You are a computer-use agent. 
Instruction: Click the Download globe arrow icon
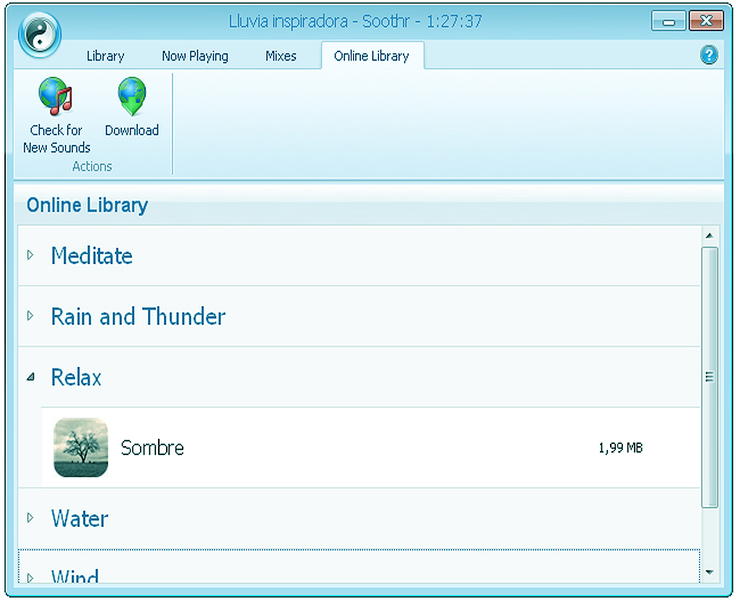(132, 96)
